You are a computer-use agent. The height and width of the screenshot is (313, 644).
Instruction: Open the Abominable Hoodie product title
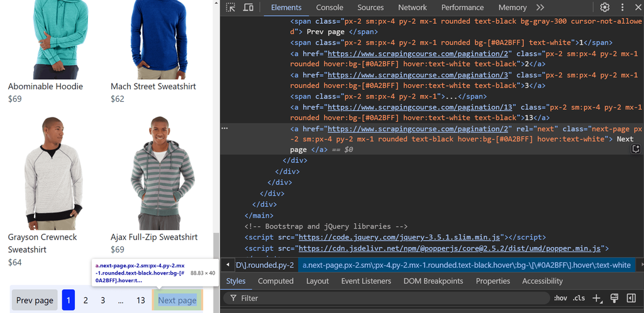[45, 86]
